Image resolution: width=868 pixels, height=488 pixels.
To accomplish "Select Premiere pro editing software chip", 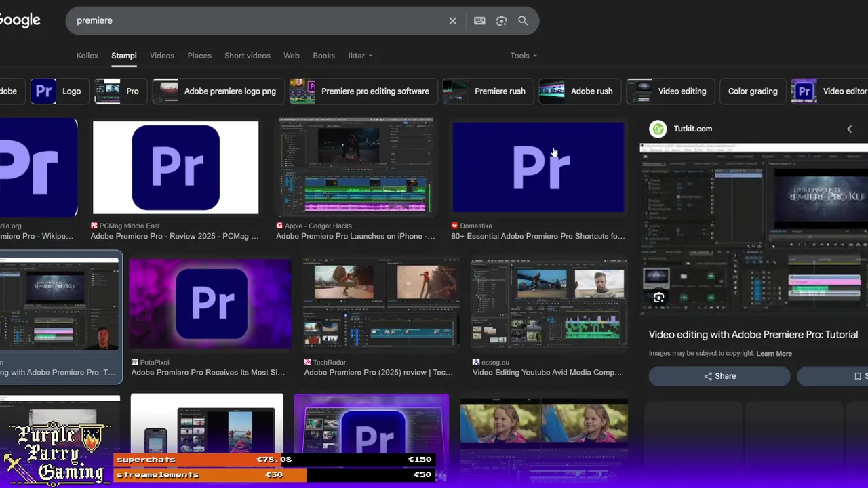I will point(363,91).
